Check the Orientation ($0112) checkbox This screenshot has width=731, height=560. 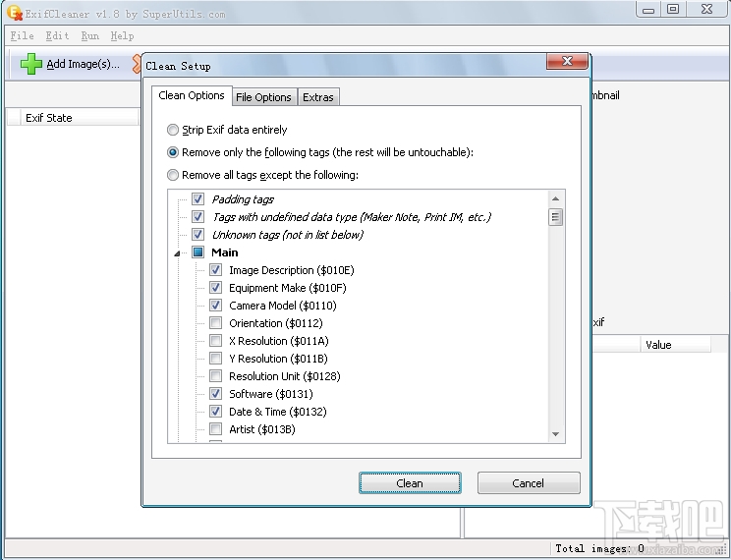(x=215, y=323)
